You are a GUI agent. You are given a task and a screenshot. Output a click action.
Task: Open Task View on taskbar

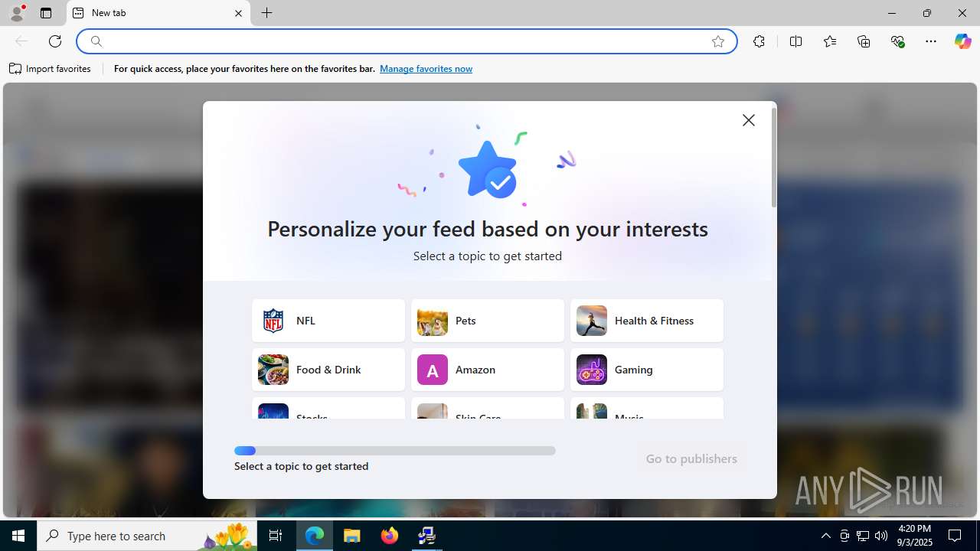(x=276, y=536)
